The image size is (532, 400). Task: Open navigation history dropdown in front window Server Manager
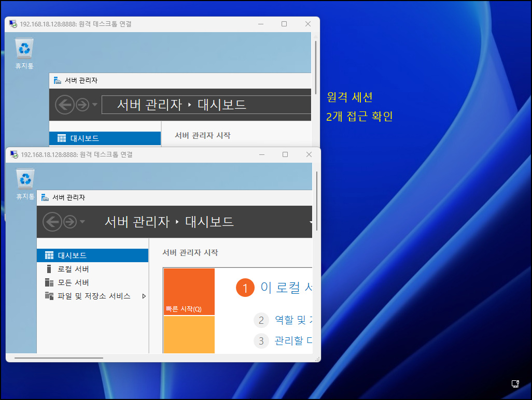(82, 222)
